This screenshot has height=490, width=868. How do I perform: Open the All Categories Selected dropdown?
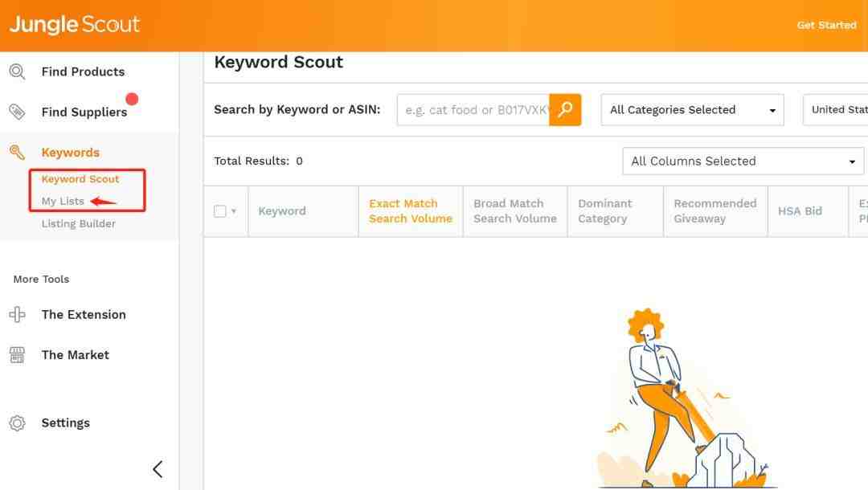click(692, 109)
